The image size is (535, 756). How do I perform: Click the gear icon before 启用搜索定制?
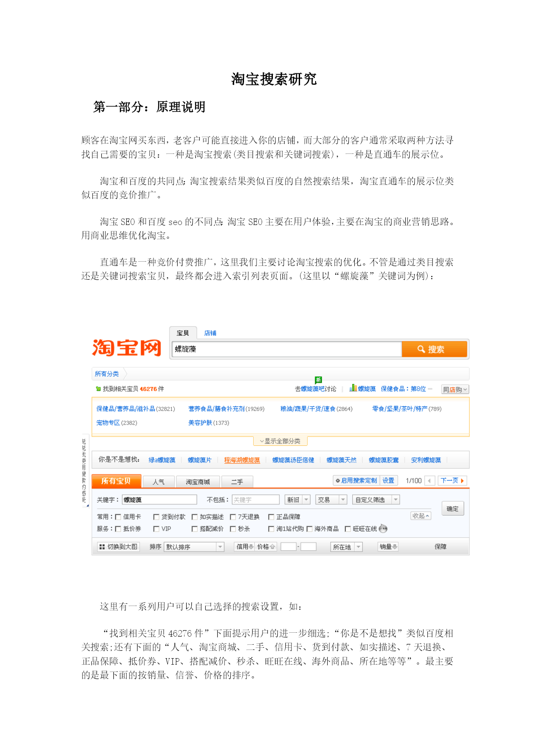tap(338, 481)
